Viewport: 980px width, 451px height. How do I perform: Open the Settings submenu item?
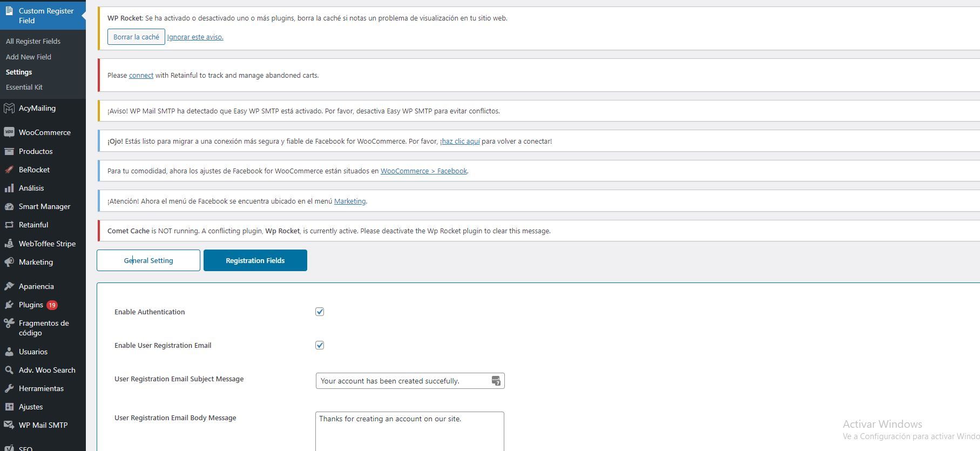coord(19,72)
